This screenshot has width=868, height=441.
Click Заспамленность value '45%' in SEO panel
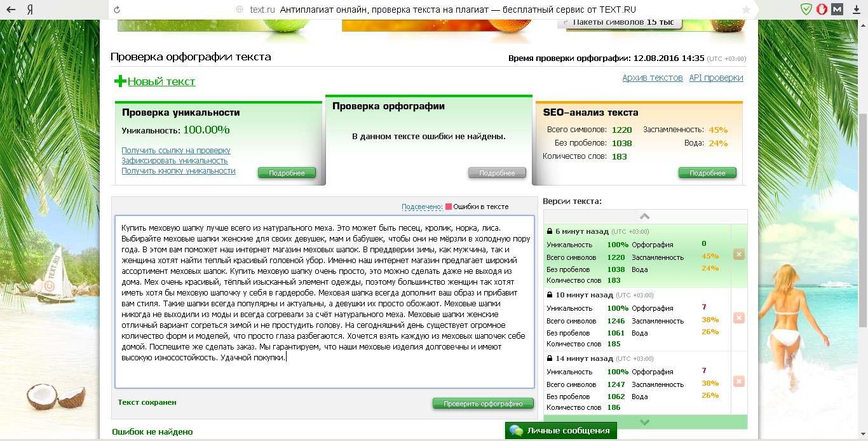pyautogui.click(x=718, y=130)
